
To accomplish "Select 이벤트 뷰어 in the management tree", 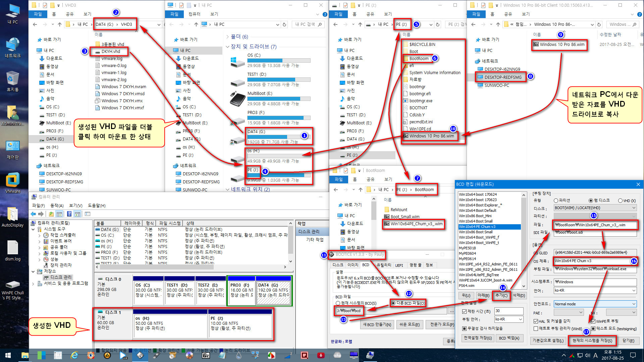I will (60, 241).
